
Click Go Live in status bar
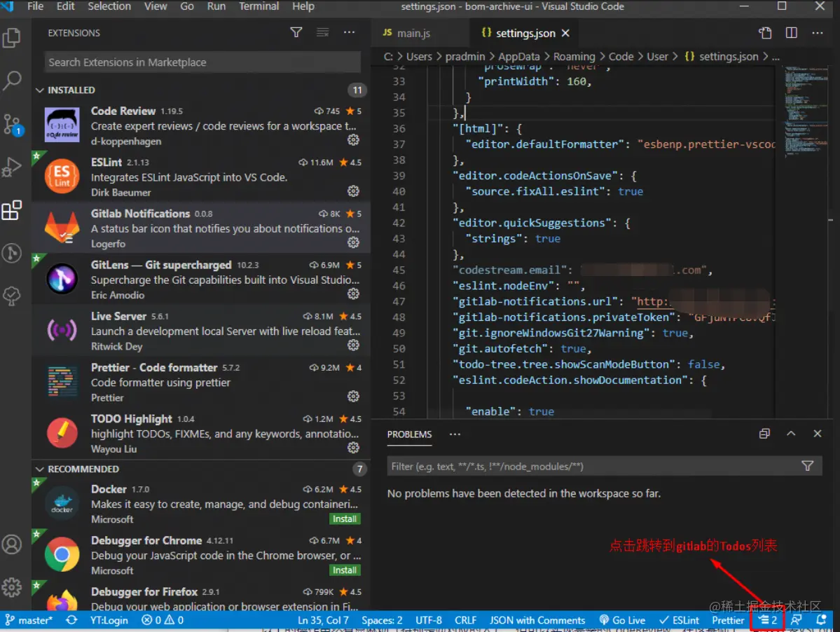tap(622, 619)
